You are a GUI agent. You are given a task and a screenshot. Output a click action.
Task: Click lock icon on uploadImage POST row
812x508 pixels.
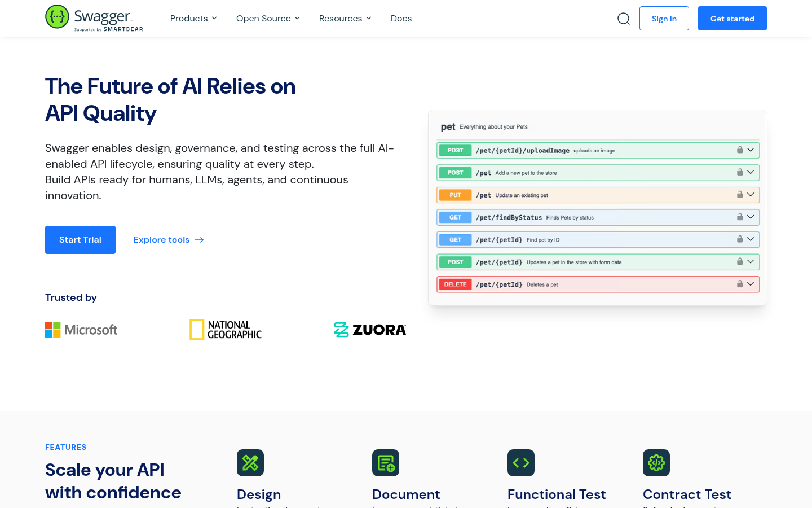pos(740,150)
